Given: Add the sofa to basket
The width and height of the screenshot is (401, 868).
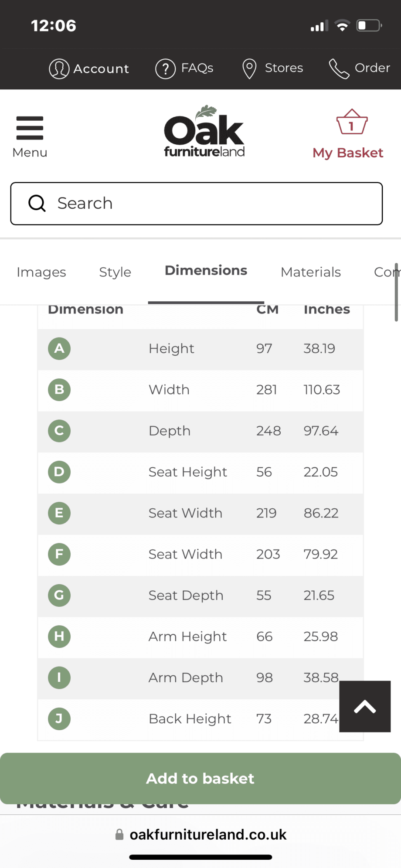Looking at the screenshot, I should coord(200,778).
